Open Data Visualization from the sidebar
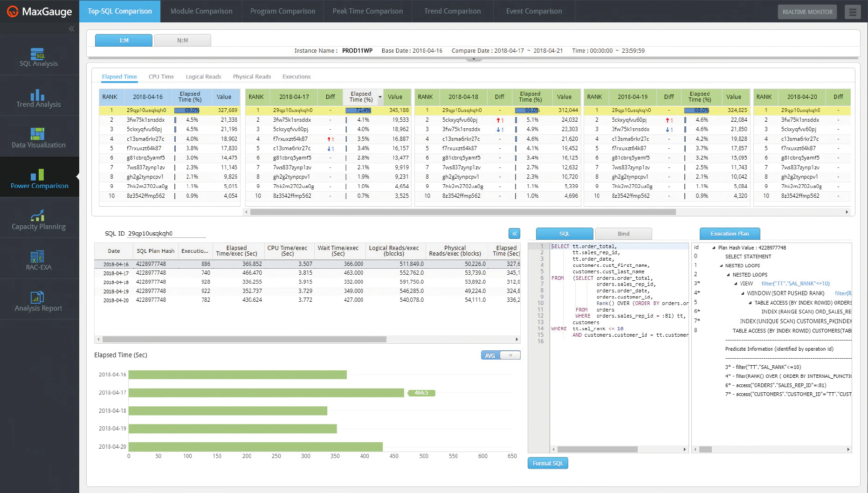The image size is (868, 493). tap(40, 137)
